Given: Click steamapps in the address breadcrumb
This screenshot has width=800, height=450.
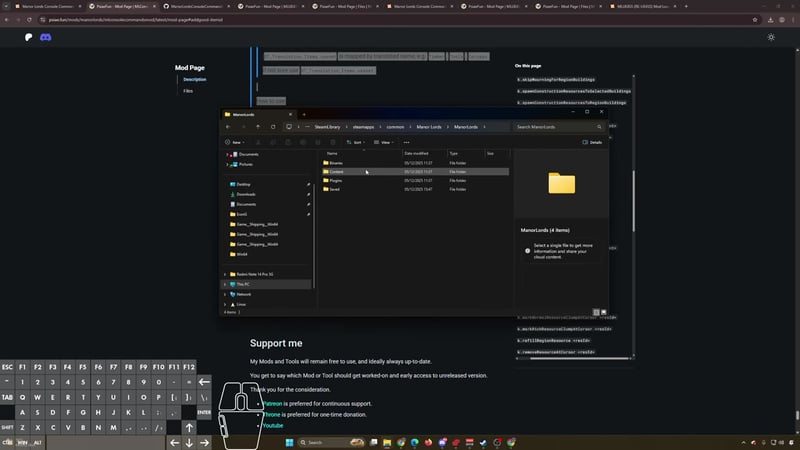Looking at the screenshot, I should coord(363,127).
